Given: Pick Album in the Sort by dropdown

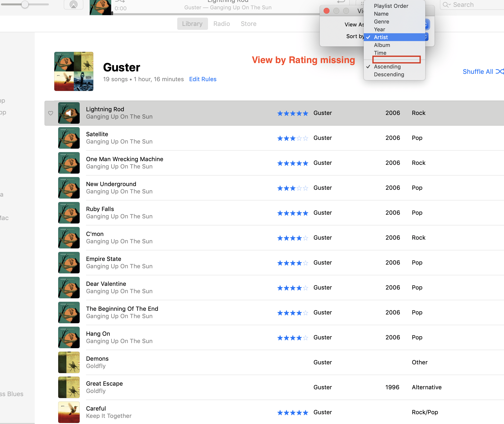Looking at the screenshot, I should [382, 45].
